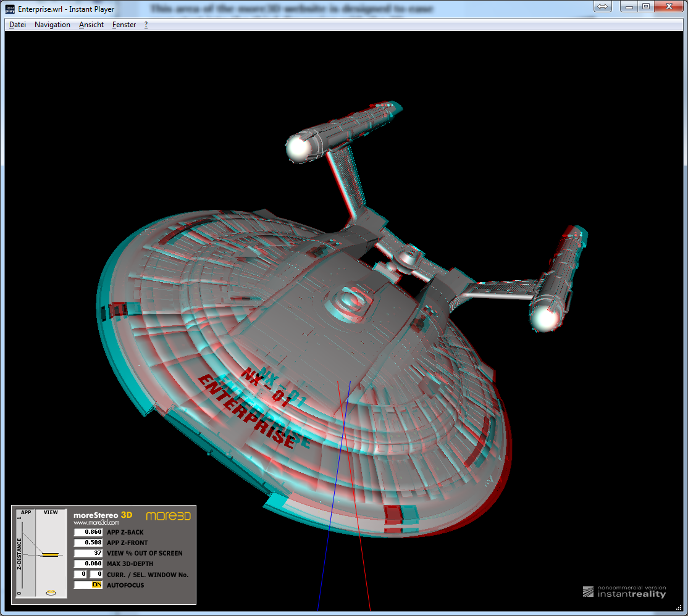Click the MAX 3D-DEPTH value field 0.060

coord(88,564)
